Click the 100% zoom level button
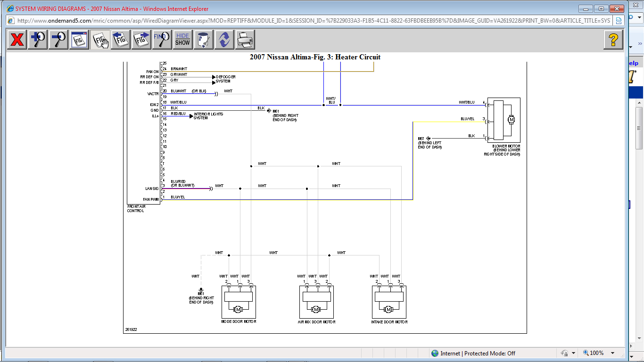 [x=594, y=353]
